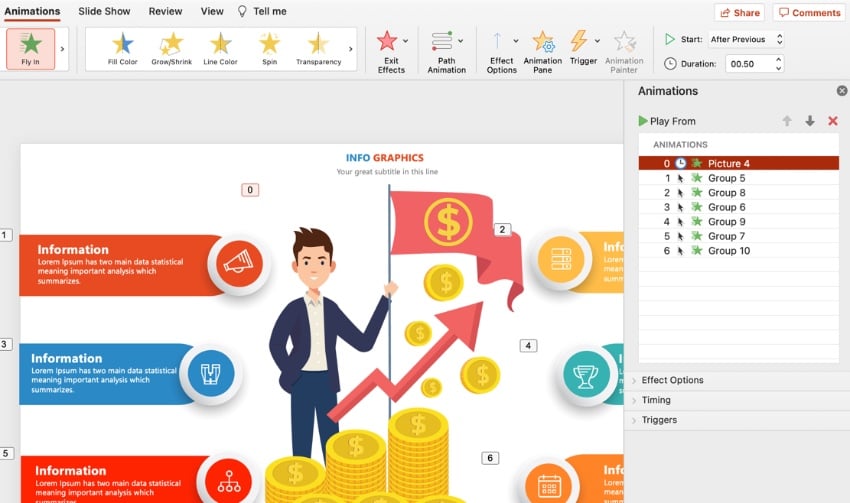Click the Duration value field

coord(750,63)
